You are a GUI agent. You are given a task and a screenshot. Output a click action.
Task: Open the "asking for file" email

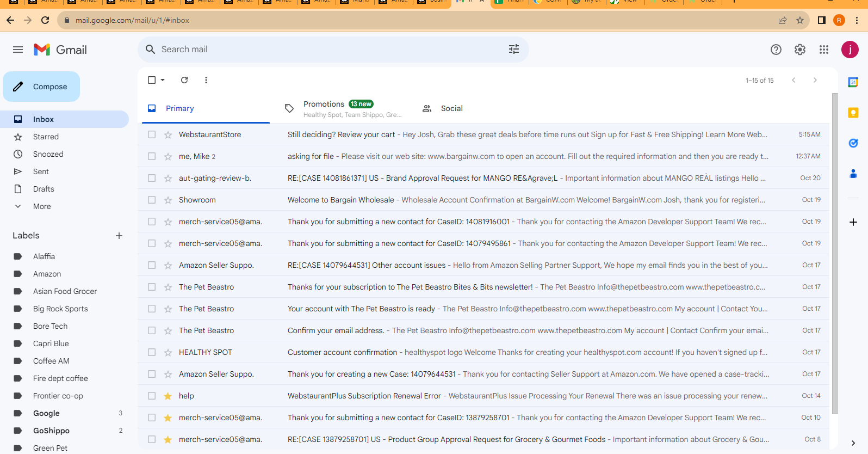[483, 156]
